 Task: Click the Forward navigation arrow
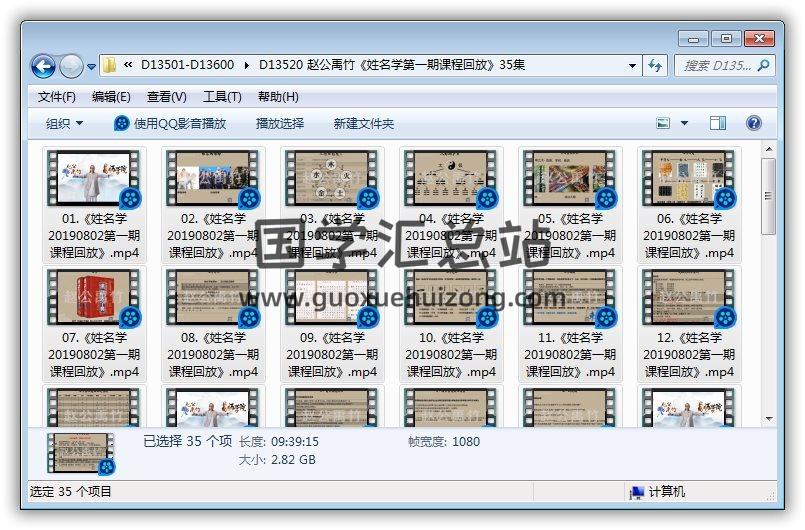[x=71, y=66]
